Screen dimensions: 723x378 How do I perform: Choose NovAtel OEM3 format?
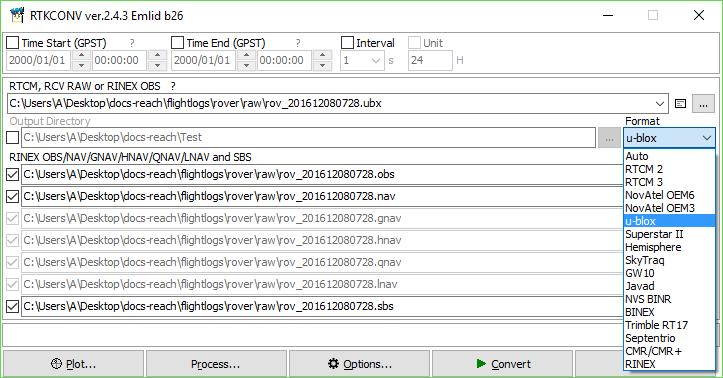669,208
